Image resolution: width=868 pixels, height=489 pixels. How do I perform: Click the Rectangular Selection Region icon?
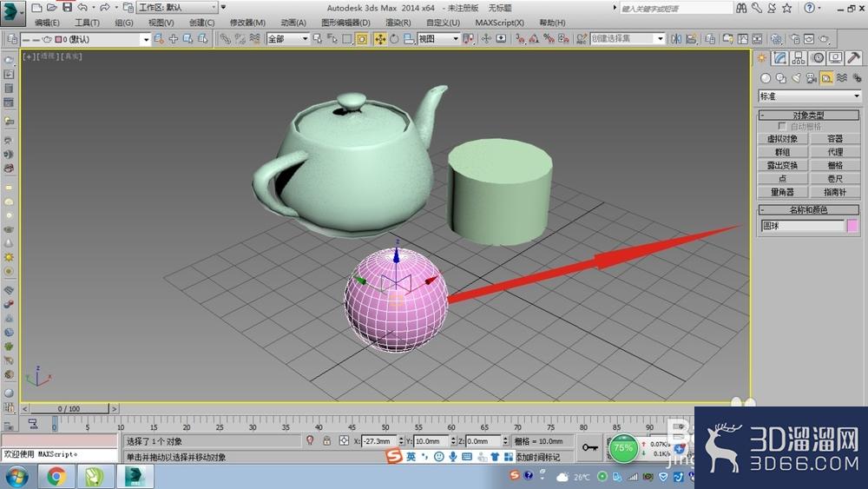click(x=347, y=39)
